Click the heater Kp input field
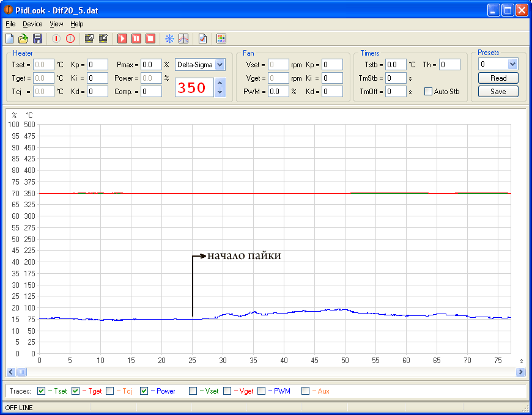Image resolution: width=532 pixels, height=415 pixels. pyautogui.click(x=97, y=64)
